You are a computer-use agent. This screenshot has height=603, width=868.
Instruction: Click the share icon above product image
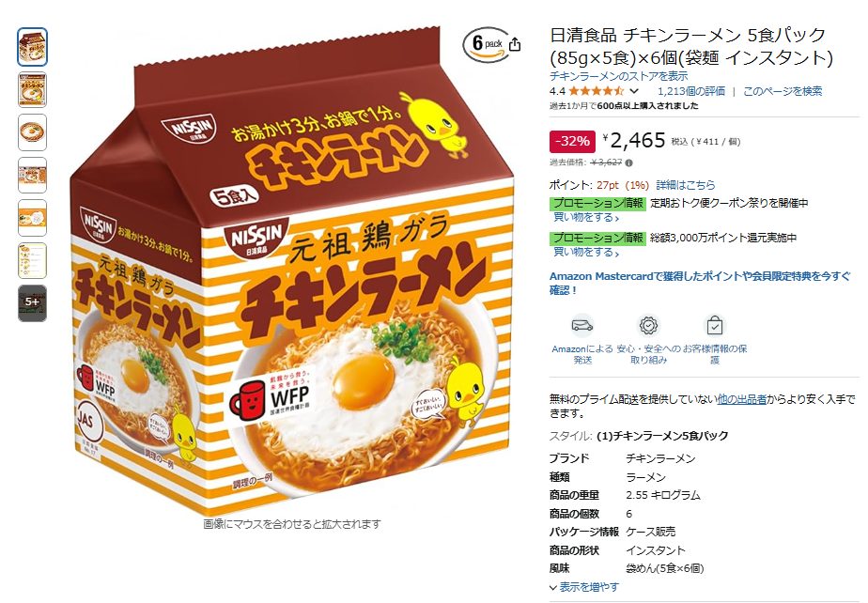point(515,44)
